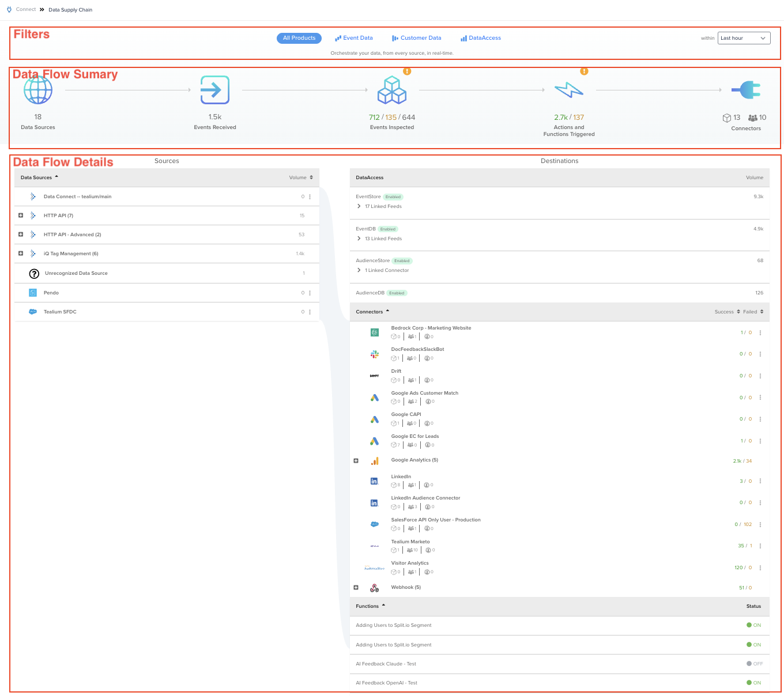Click the Connectors plug icon
This screenshot has width=784, height=696.
point(746,90)
